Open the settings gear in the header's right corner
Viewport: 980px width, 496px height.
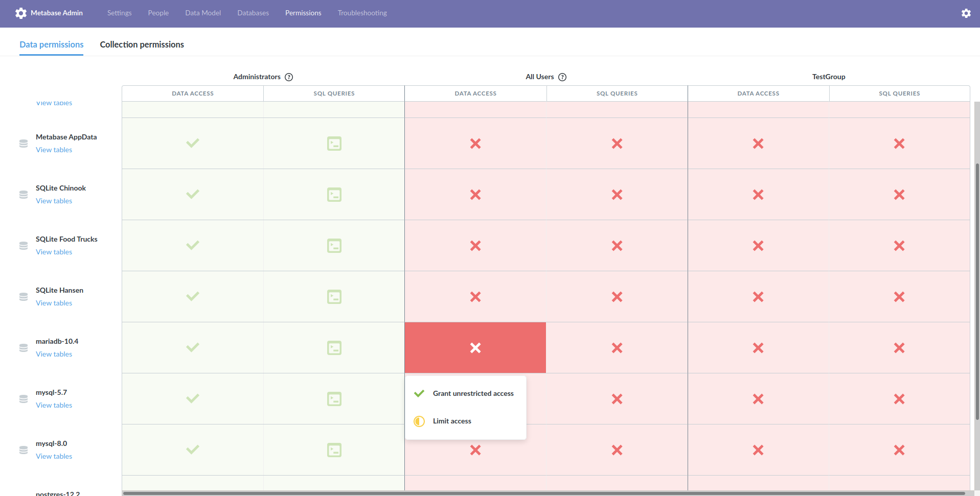[x=966, y=13]
